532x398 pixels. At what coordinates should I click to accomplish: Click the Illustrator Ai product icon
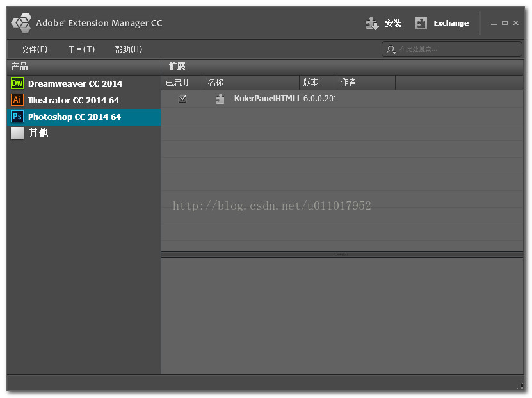[x=17, y=100]
